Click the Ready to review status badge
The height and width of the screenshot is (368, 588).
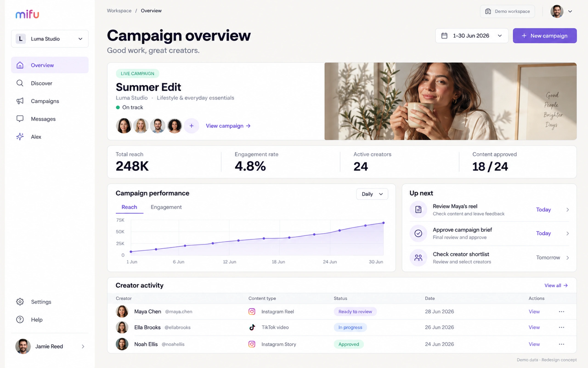click(355, 311)
